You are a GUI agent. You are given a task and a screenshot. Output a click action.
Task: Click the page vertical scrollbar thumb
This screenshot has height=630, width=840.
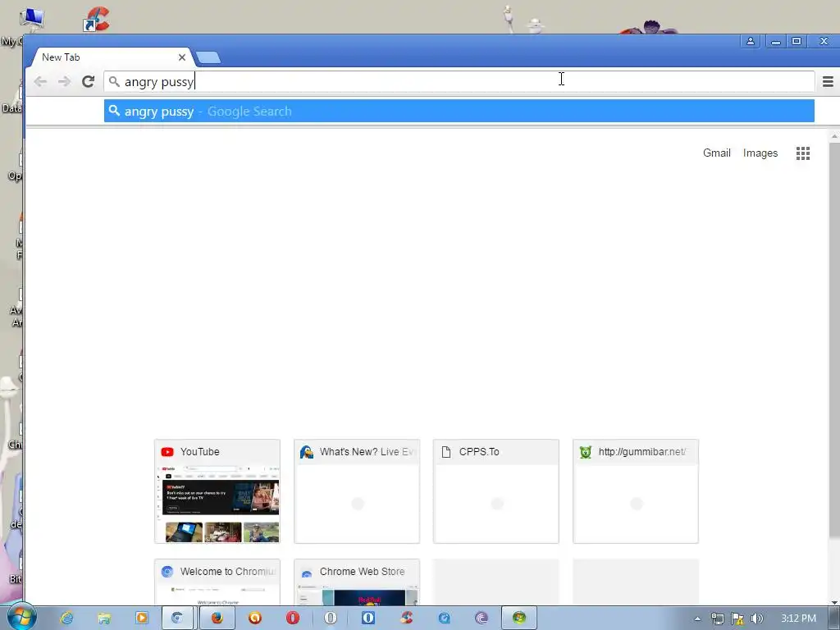[834, 340]
